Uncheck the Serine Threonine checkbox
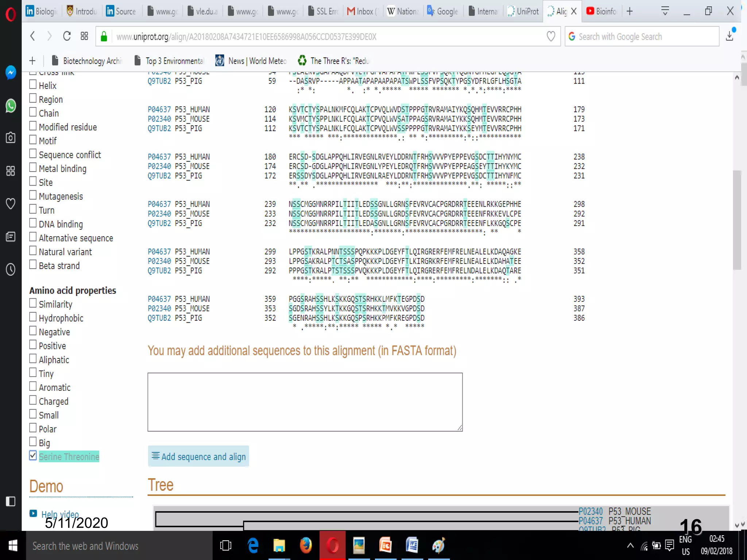 tap(33, 455)
